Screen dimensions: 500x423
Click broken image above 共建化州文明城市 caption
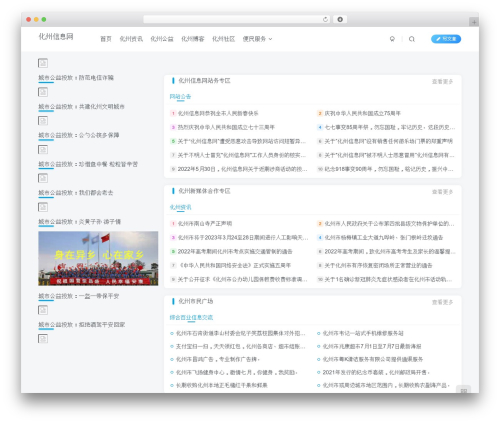point(43,92)
